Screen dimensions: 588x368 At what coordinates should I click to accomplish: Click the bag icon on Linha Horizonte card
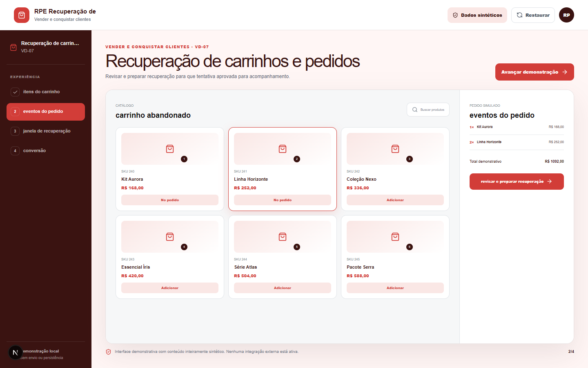pos(283,149)
